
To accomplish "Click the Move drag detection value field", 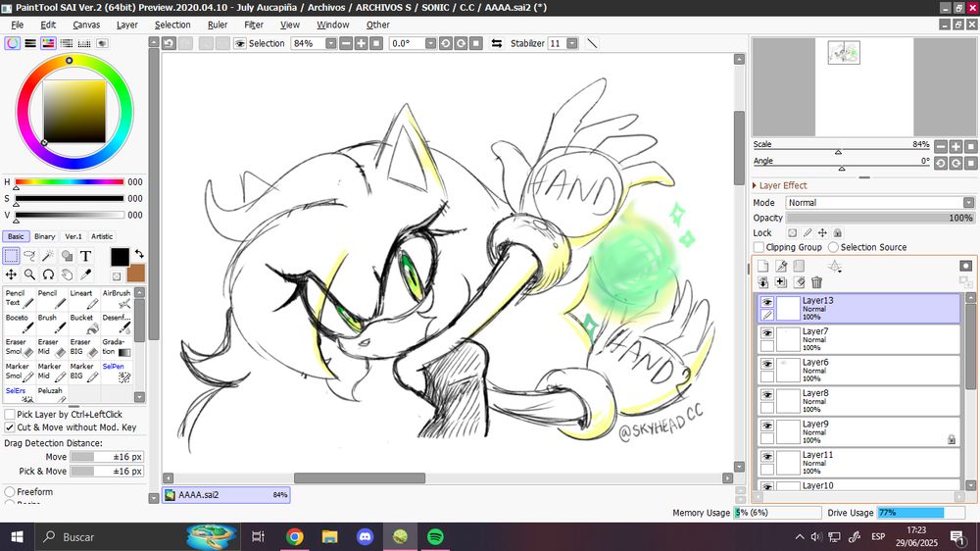I will tap(107, 457).
